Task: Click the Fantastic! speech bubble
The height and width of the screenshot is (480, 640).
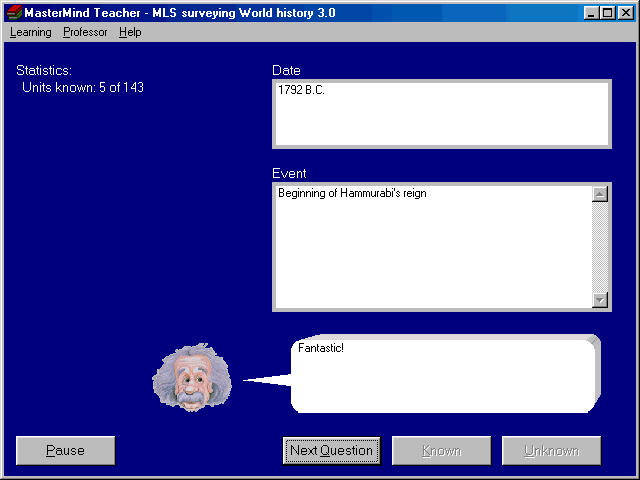Action: (445, 374)
